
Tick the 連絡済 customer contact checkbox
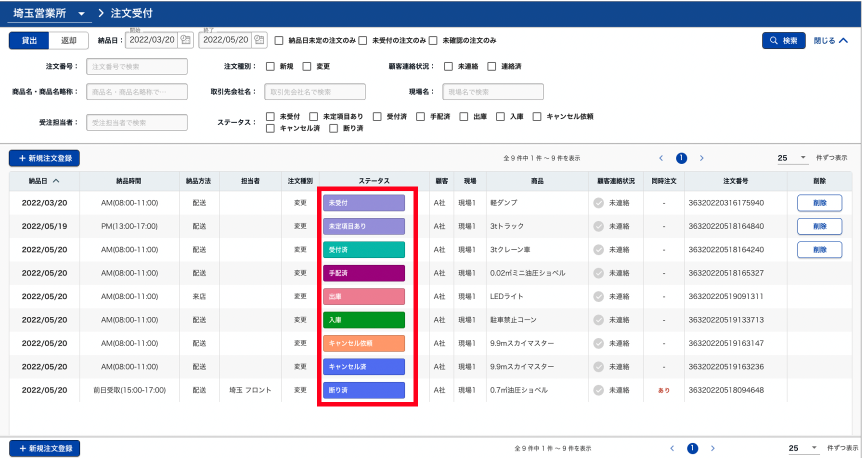point(492,66)
